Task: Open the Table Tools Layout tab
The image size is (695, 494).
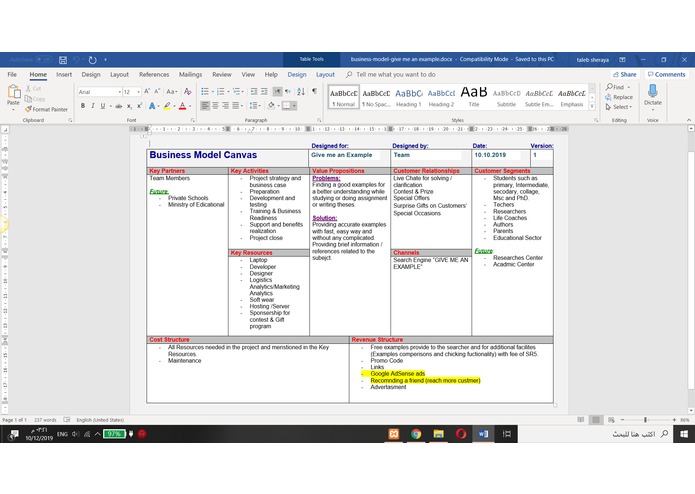Action: [x=325, y=74]
